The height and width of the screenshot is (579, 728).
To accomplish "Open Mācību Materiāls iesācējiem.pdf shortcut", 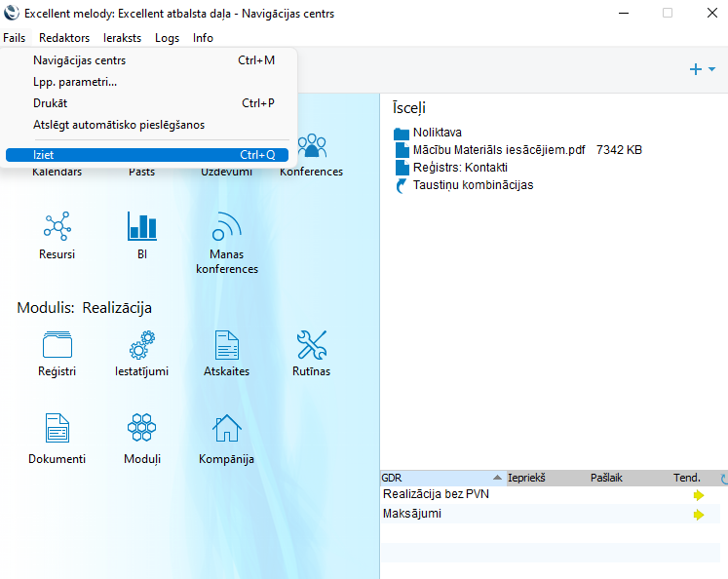I will click(x=498, y=150).
